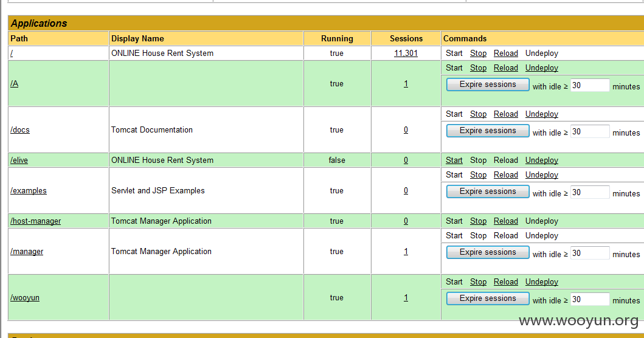The image size is (644, 338).
Task: Stop the /A application
Action: (x=479, y=67)
